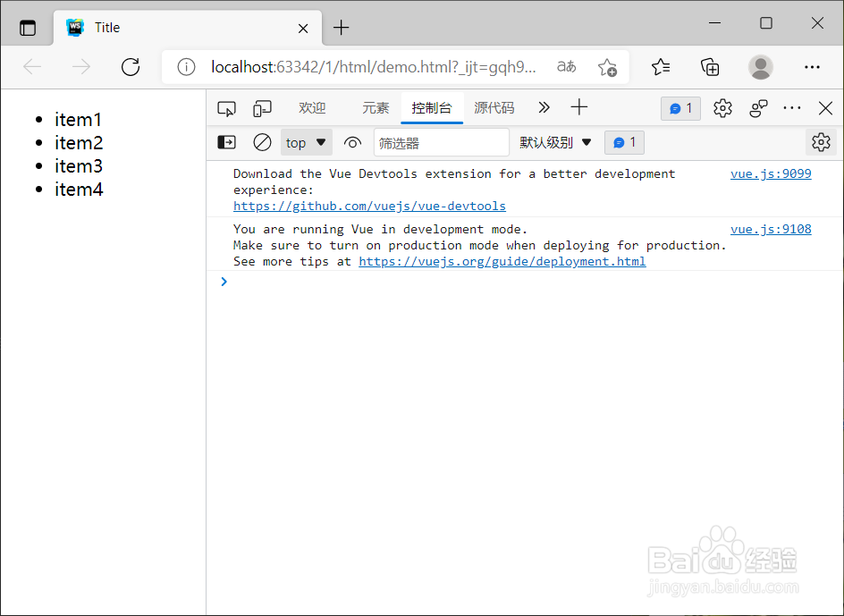The image size is (844, 616).
Task: Select the Title browser tab
Action: point(188,28)
